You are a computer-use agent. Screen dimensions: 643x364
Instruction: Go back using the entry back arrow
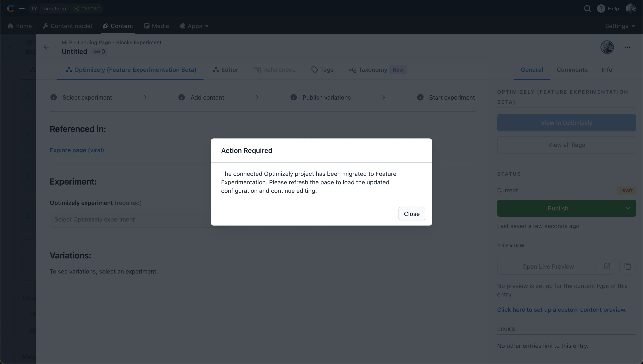click(46, 47)
